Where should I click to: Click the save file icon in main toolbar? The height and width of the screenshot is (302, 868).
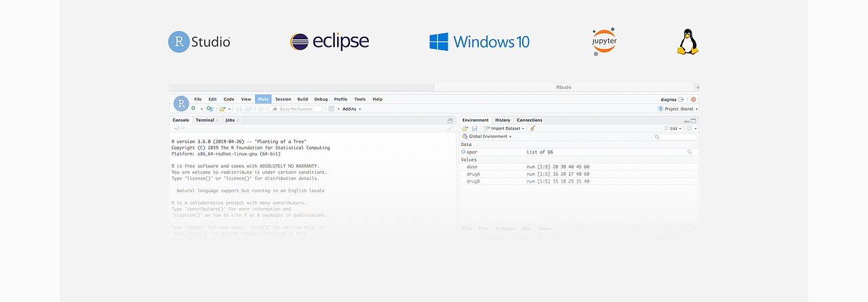(x=239, y=109)
